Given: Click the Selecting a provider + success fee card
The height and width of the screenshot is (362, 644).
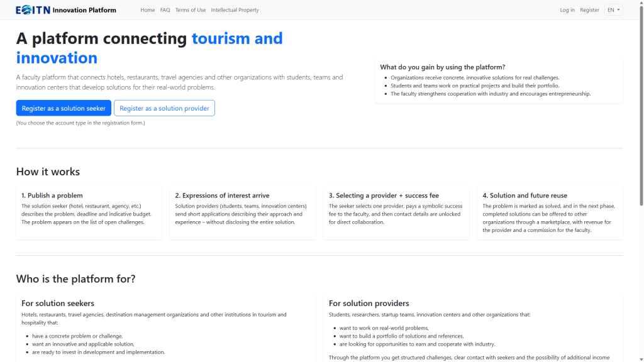Looking at the screenshot, I should [396, 212].
